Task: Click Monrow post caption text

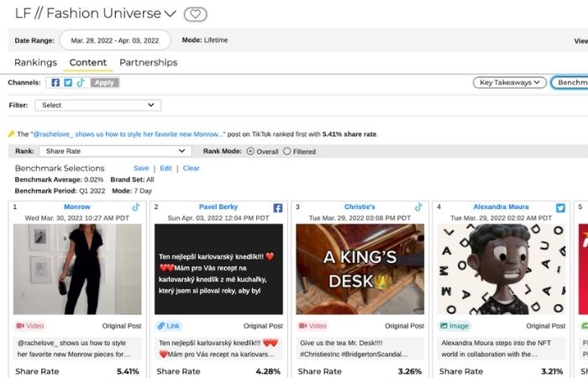Action: point(77,349)
